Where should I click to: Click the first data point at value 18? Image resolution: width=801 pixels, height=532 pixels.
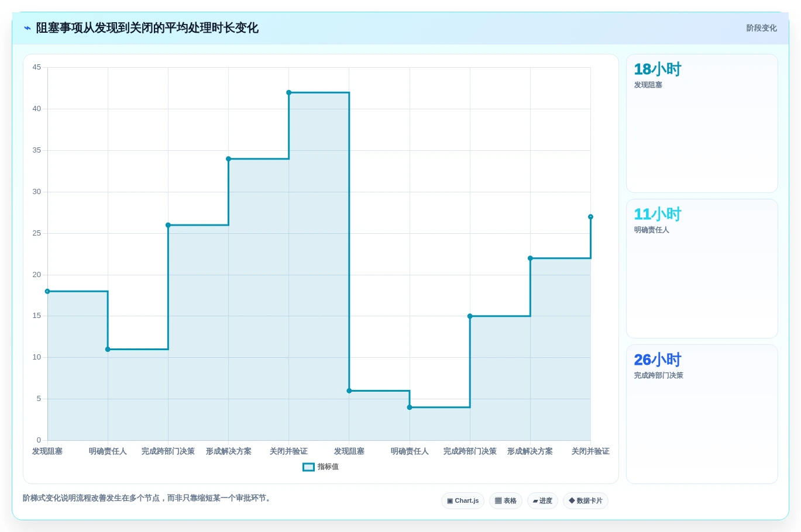point(47,291)
